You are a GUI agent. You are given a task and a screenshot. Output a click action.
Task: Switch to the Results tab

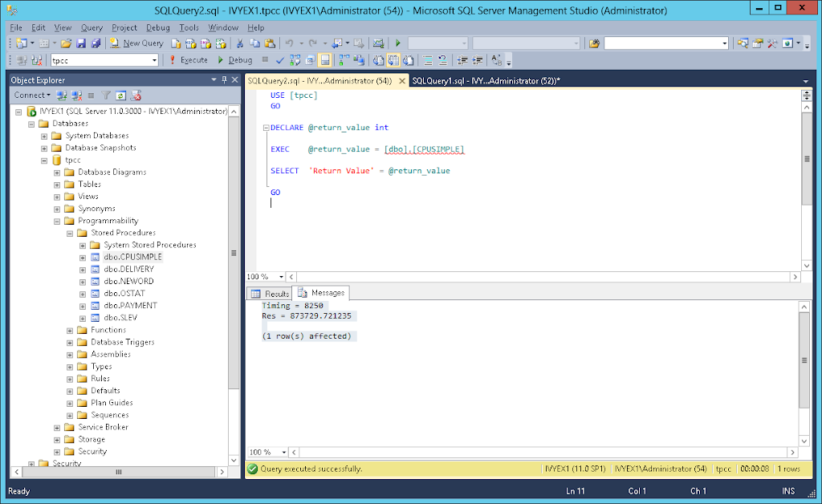pyautogui.click(x=271, y=294)
